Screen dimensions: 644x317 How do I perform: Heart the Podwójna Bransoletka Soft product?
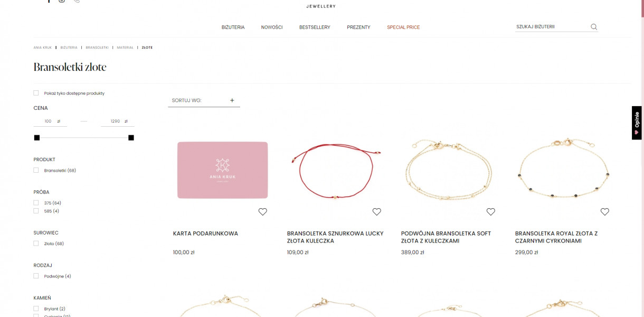(491, 212)
